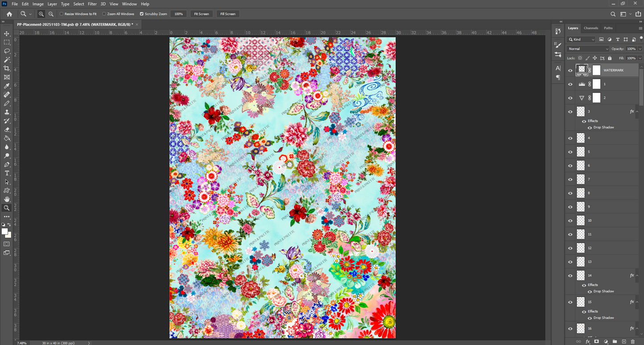The image size is (644, 345).
Task: Select the Pen tool
Action: (x=7, y=164)
